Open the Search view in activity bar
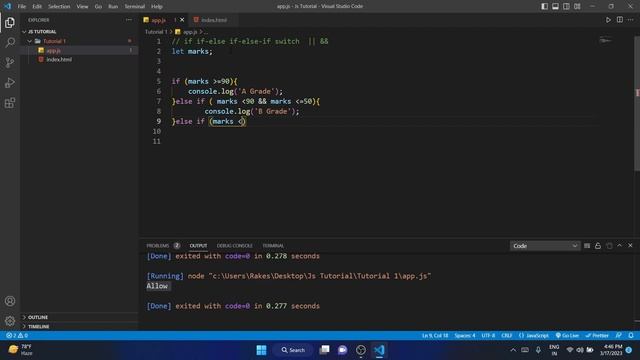The image size is (640, 360). click(x=10, y=42)
